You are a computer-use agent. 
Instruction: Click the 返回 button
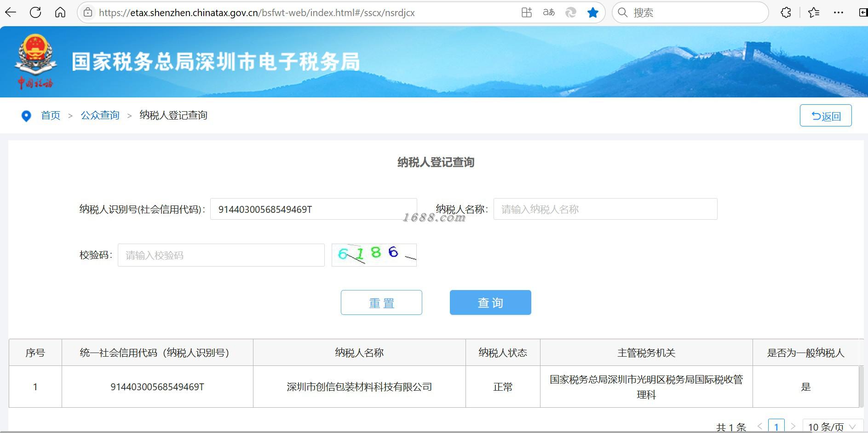[826, 115]
